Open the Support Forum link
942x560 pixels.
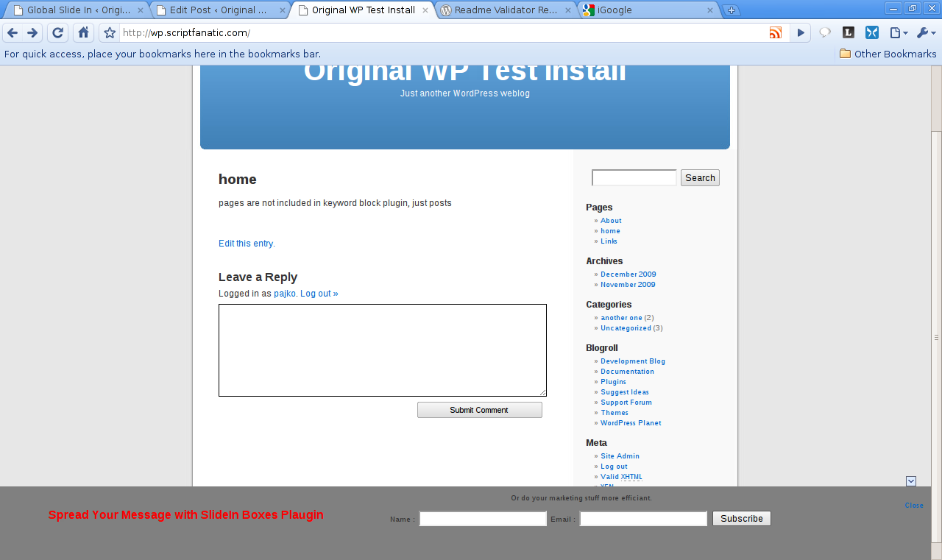(626, 403)
